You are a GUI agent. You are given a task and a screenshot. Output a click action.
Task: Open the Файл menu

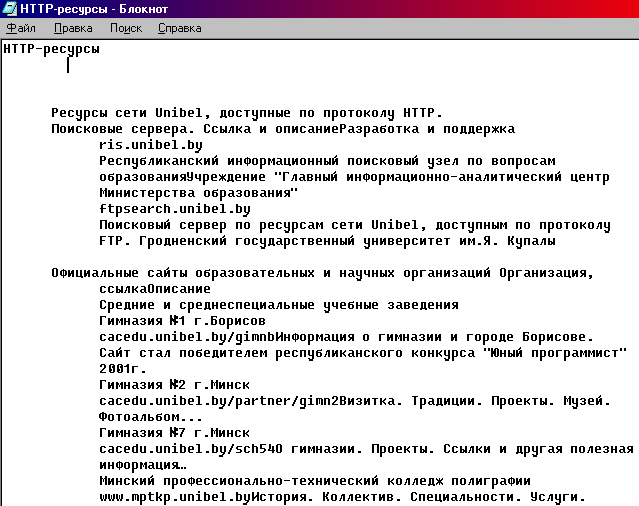coord(21,28)
